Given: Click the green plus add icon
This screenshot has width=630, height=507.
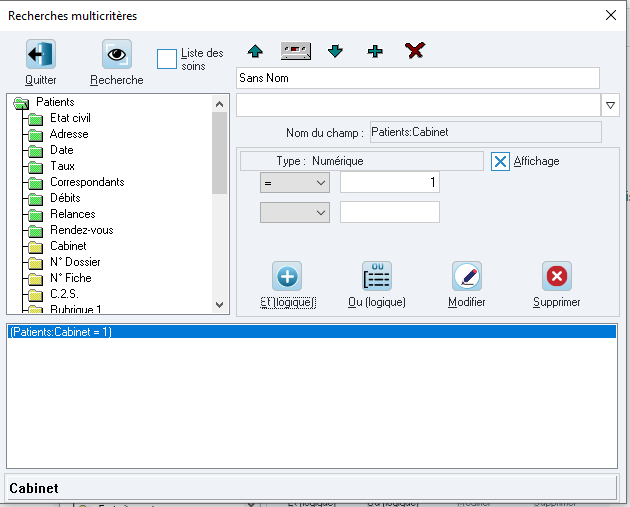Looking at the screenshot, I should pos(375,51).
